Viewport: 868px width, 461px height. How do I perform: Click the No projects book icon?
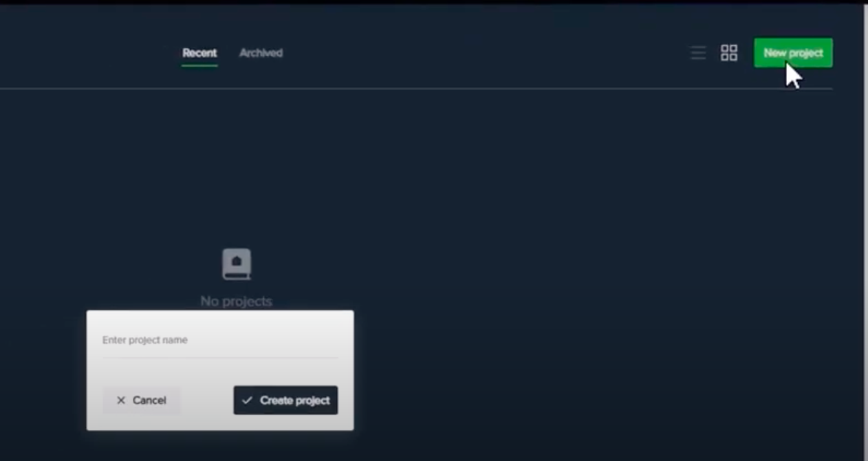click(x=237, y=264)
